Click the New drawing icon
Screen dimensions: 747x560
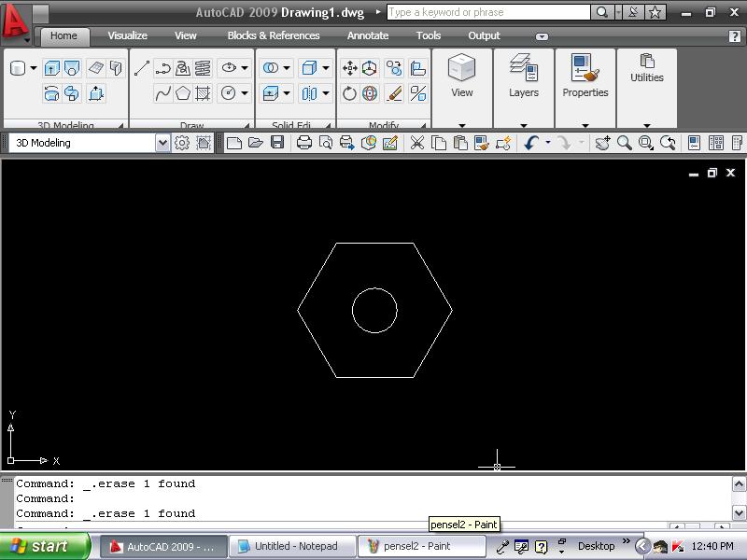234,143
